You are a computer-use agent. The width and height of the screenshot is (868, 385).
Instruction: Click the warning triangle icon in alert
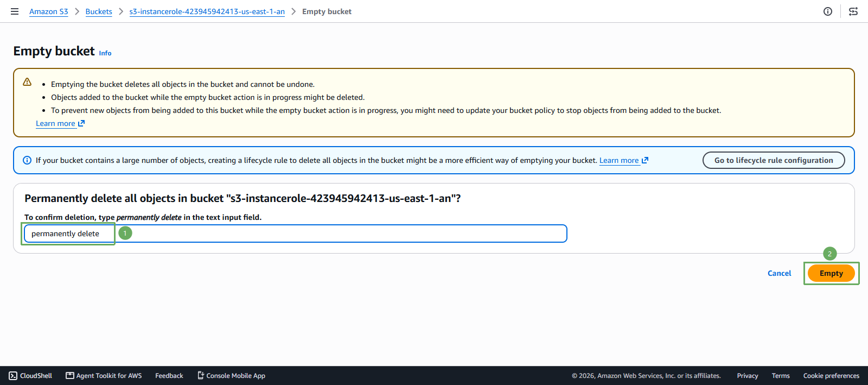click(x=27, y=82)
